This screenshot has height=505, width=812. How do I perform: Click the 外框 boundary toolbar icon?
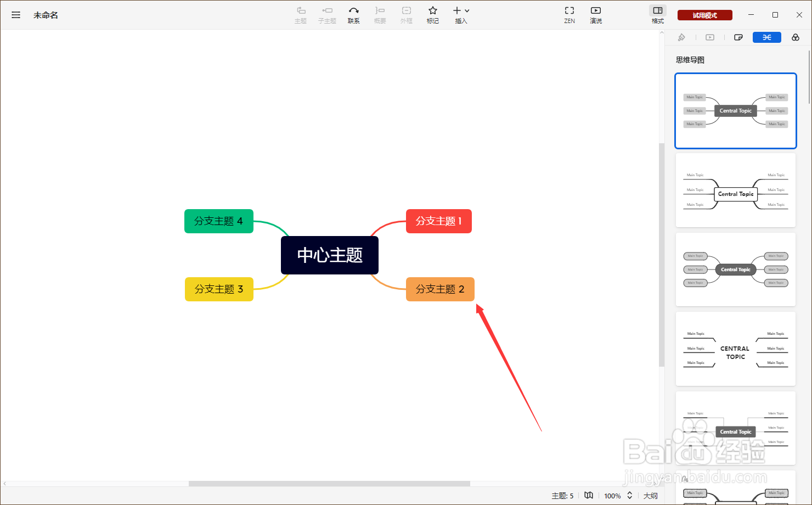coord(406,15)
